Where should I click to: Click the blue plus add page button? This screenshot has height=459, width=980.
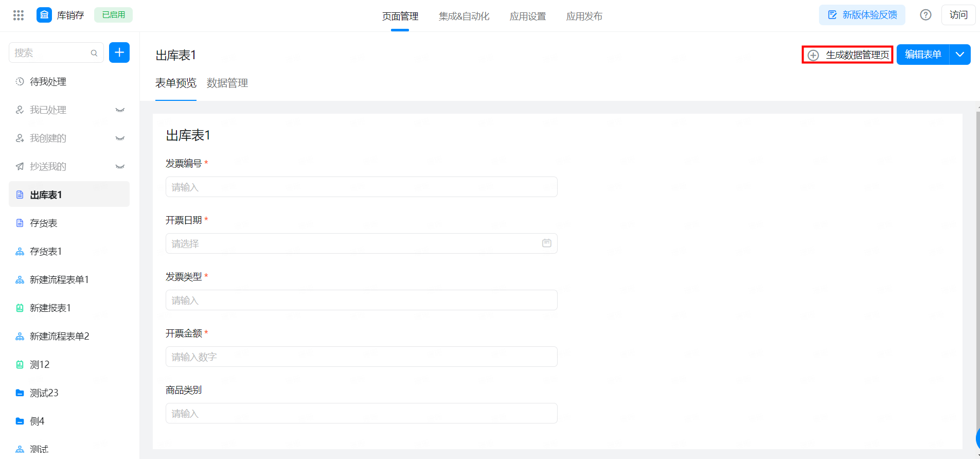point(119,52)
